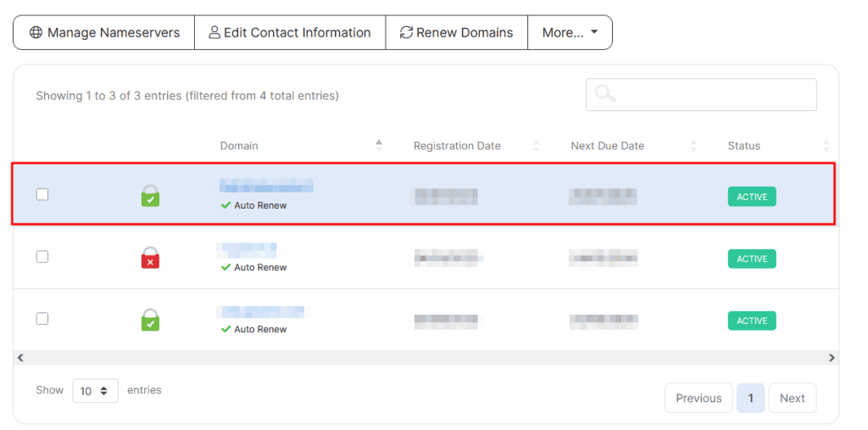Viewport: 868px width, 430px height.
Task: Click the green padlock in the third row
Action: tap(150, 320)
